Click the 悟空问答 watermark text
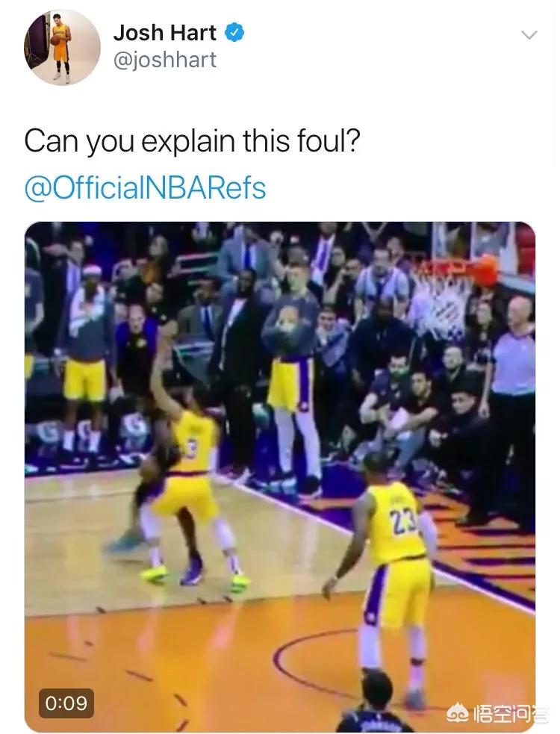Image resolution: width=560 pixels, height=734 pixels. pyautogui.click(x=511, y=713)
